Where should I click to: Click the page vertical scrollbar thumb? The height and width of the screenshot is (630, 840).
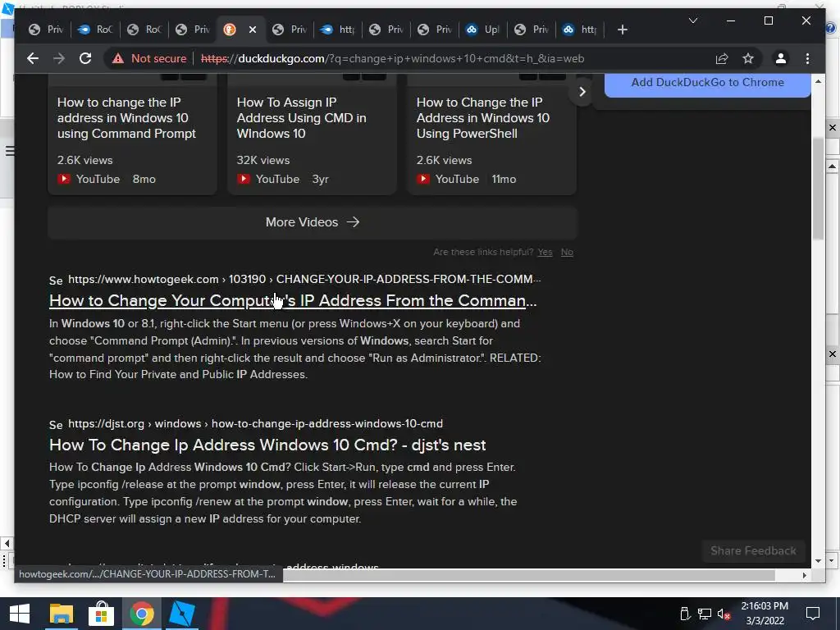(x=818, y=188)
